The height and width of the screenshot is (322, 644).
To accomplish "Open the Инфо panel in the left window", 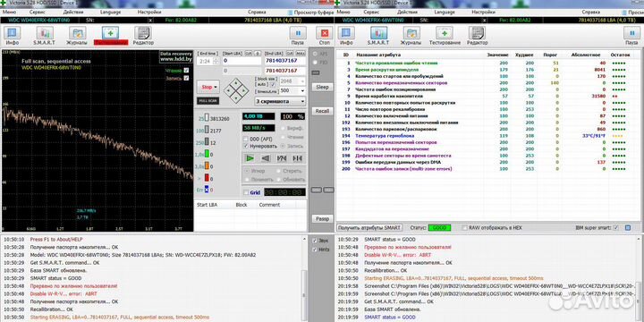I will (x=12, y=34).
